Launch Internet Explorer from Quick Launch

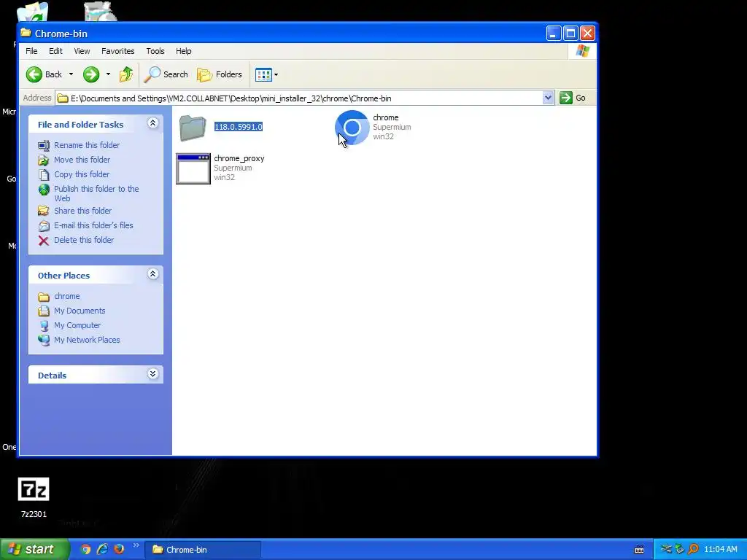pyautogui.click(x=102, y=550)
